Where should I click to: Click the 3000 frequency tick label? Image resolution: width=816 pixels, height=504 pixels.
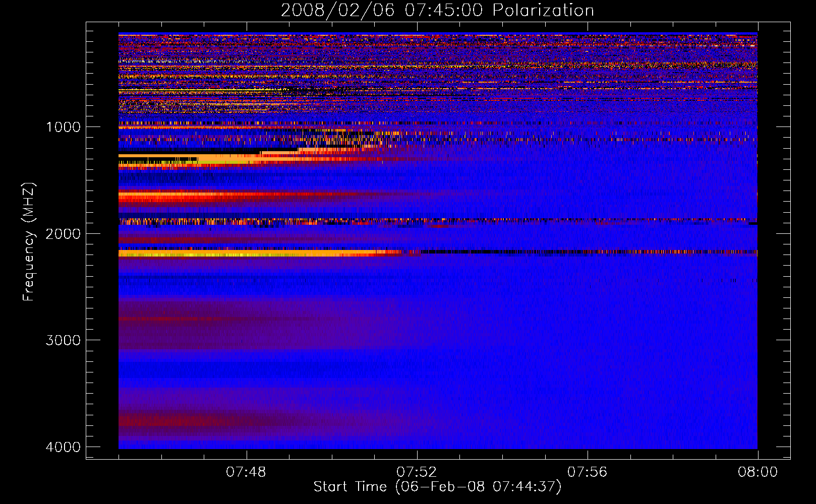click(x=63, y=340)
